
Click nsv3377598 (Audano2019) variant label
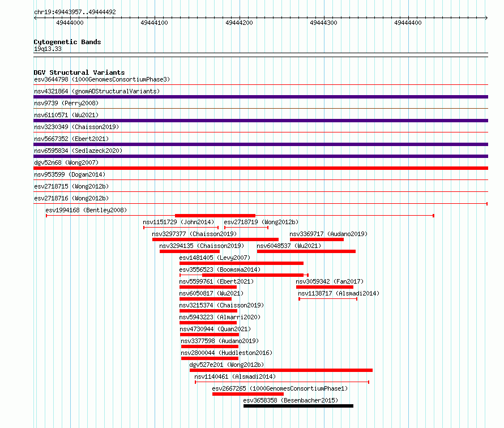coord(220,341)
